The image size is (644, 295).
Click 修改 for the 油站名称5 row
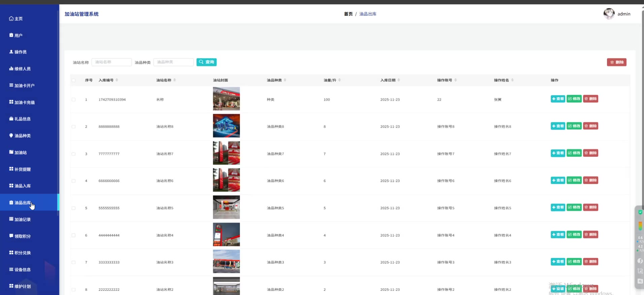(x=574, y=207)
